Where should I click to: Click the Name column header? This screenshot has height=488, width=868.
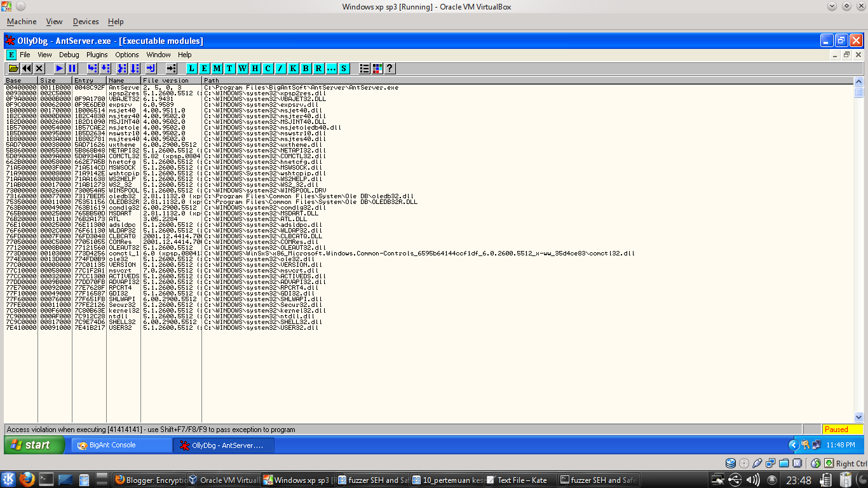pyautogui.click(x=123, y=81)
